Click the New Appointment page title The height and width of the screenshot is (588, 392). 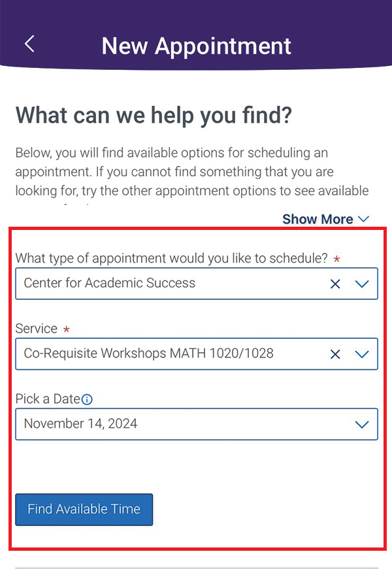point(196,46)
